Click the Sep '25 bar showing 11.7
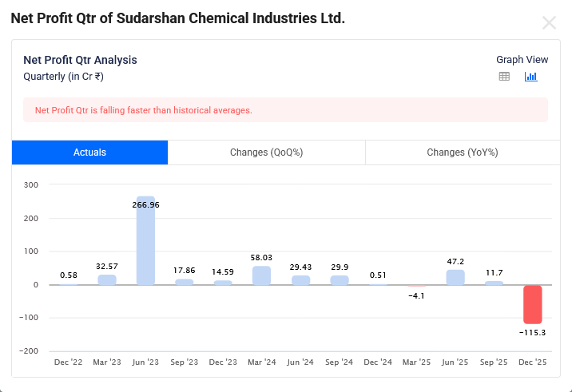 (x=495, y=283)
